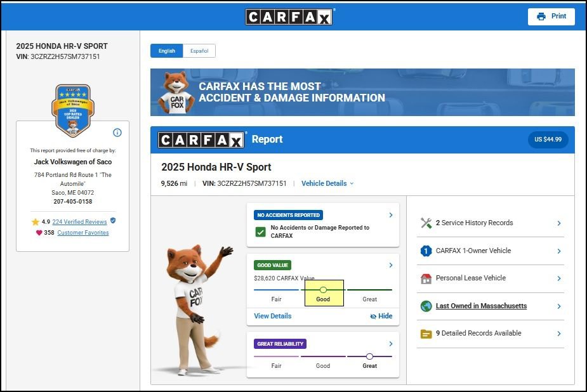Click the blue 1-Owner badge icon
Screen dimensions: 587x392
pos(426,251)
